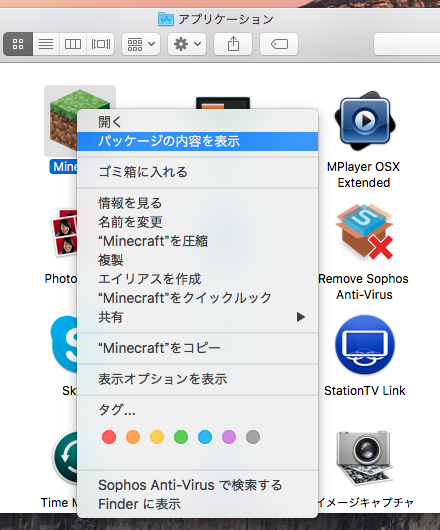Select the Photo Booth app icon

pos(64,232)
